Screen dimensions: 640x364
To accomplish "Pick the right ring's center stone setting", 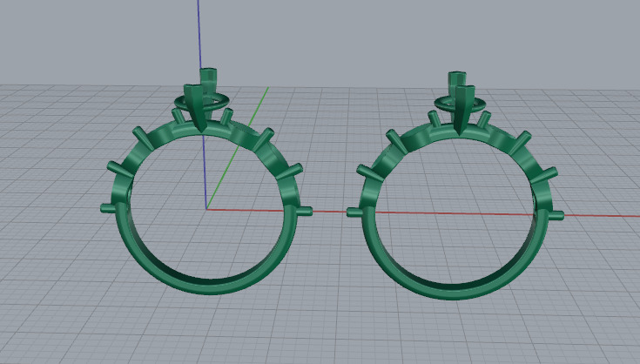I will [x=461, y=103].
